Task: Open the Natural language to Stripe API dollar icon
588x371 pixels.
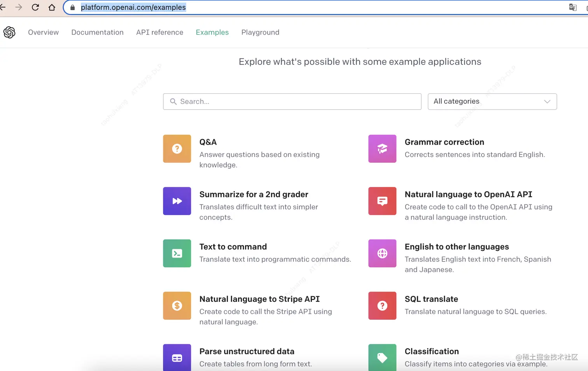Action: (x=177, y=306)
